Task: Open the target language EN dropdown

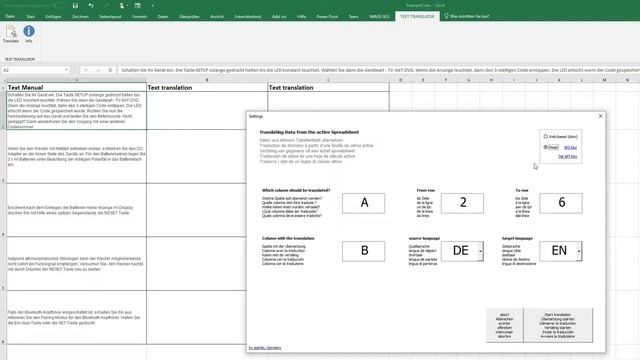Action: tap(579, 251)
